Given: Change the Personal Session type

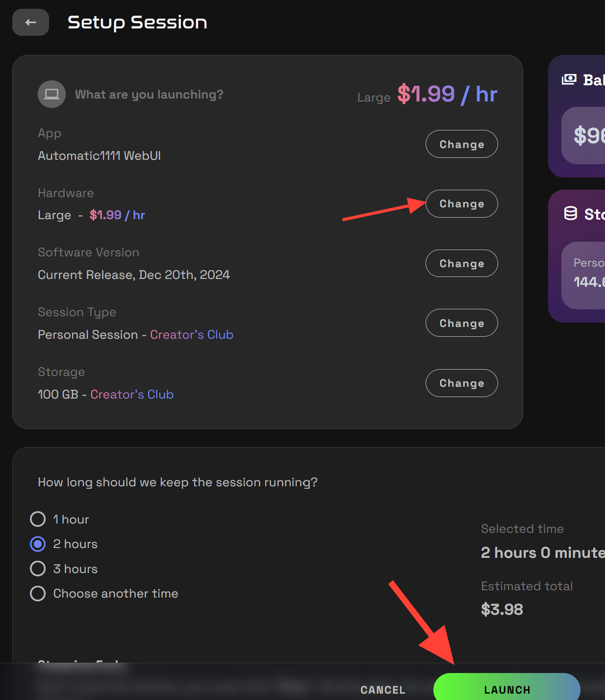Looking at the screenshot, I should click(x=461, y=323).
